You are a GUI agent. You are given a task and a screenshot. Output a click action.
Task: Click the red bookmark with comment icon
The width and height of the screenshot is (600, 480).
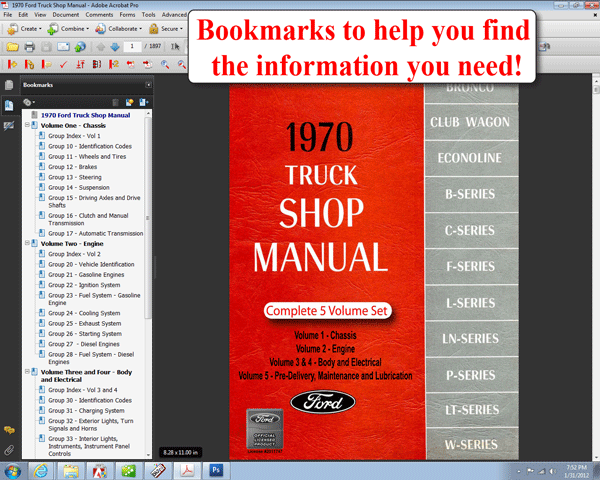point(46,64)
